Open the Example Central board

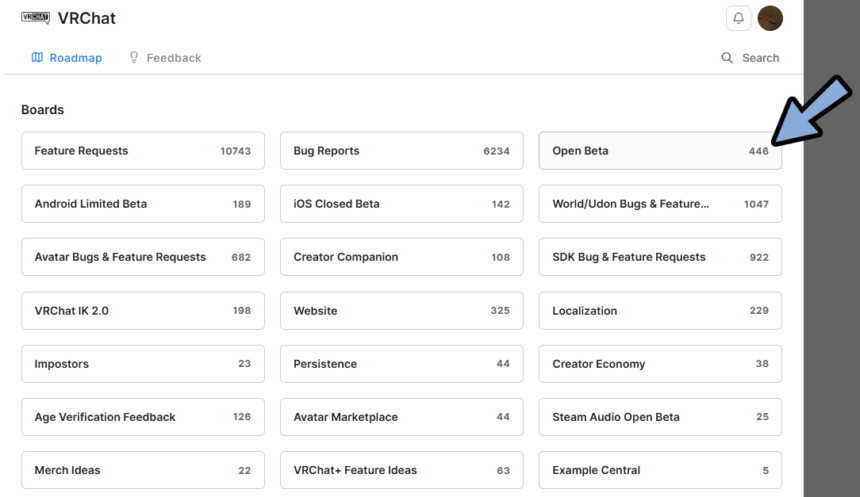pos(660,470)
